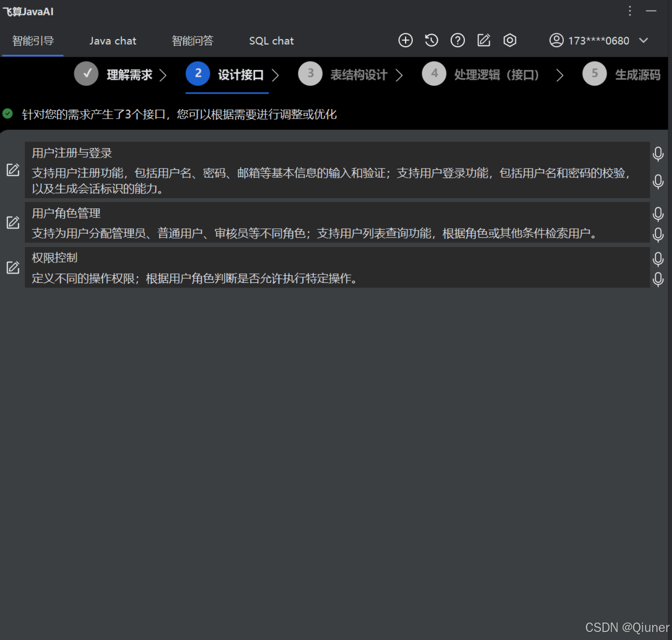Edit the 用户角色管理 interface card
Image resolution: width=672 pixels, height=640 pixels.
[13, 222]
